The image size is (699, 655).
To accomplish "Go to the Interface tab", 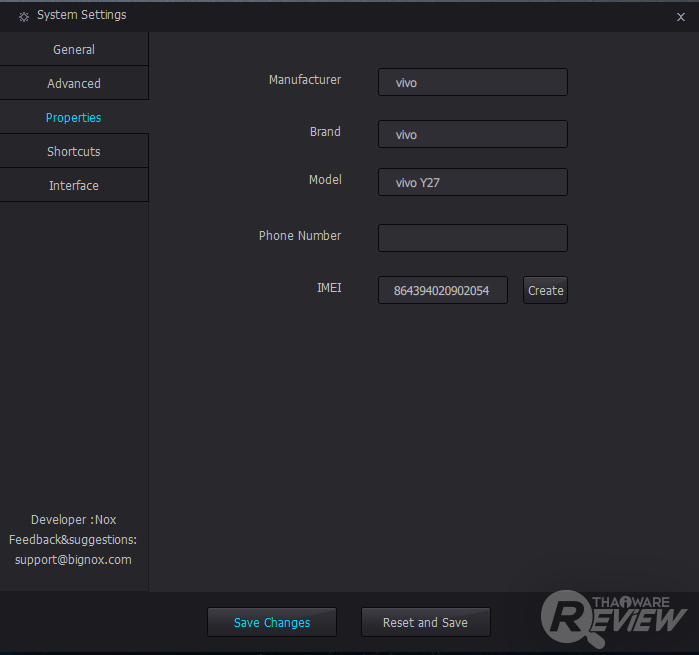I will point(74,185).
